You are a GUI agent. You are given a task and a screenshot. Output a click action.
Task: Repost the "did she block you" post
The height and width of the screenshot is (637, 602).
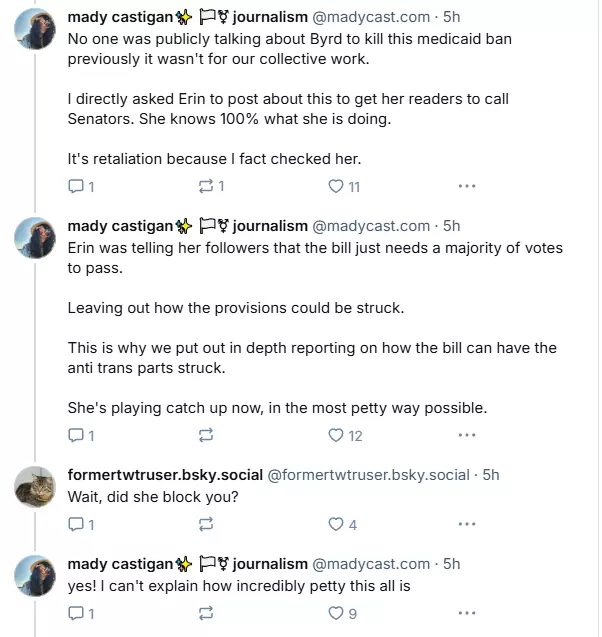coord(206,524)
